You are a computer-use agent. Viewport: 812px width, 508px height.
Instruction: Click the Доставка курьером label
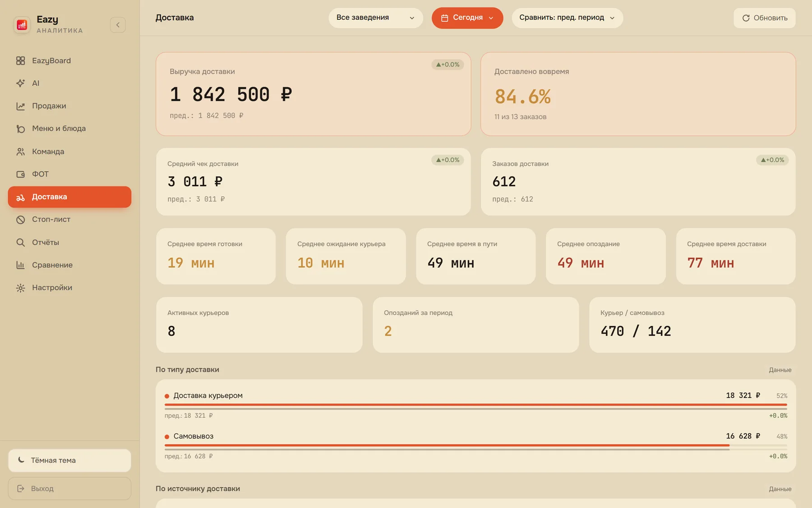pos(208,396)
